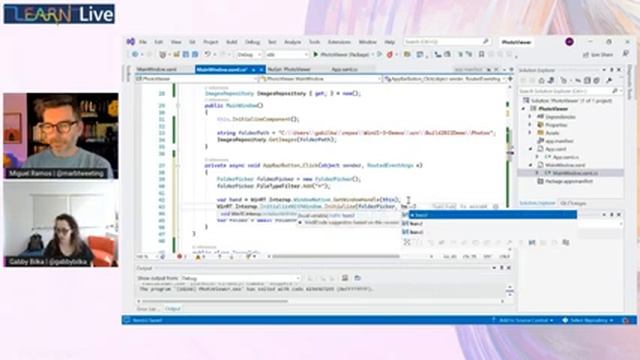
Task: Select highlighted hwnd IntelliSense suggestion
Action: coord(493,215)
